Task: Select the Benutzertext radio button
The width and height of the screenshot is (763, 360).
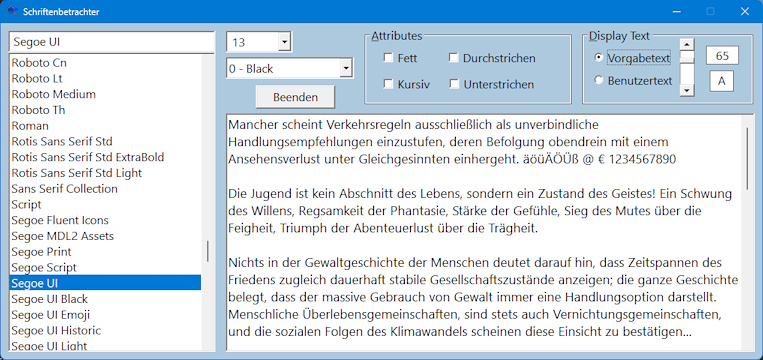Action: (599, 80)
